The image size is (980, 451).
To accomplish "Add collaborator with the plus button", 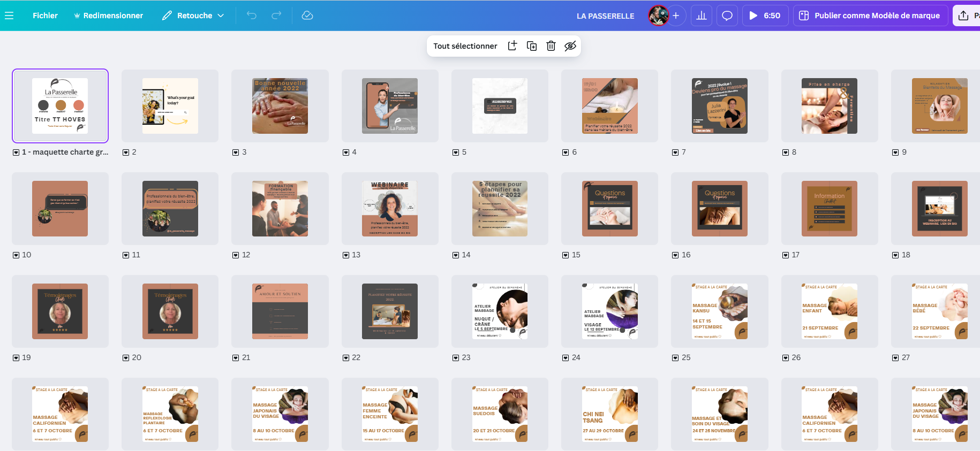I will pos(676,16).
